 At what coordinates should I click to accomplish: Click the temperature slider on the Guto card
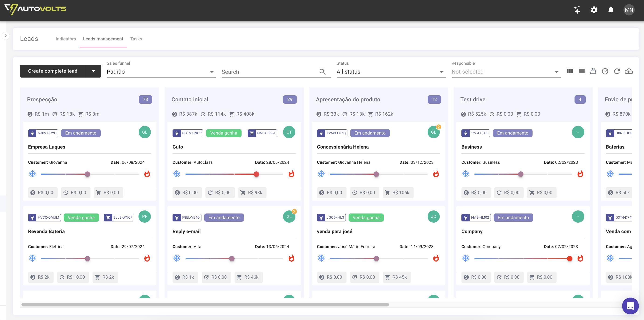[x=256, y=174]
